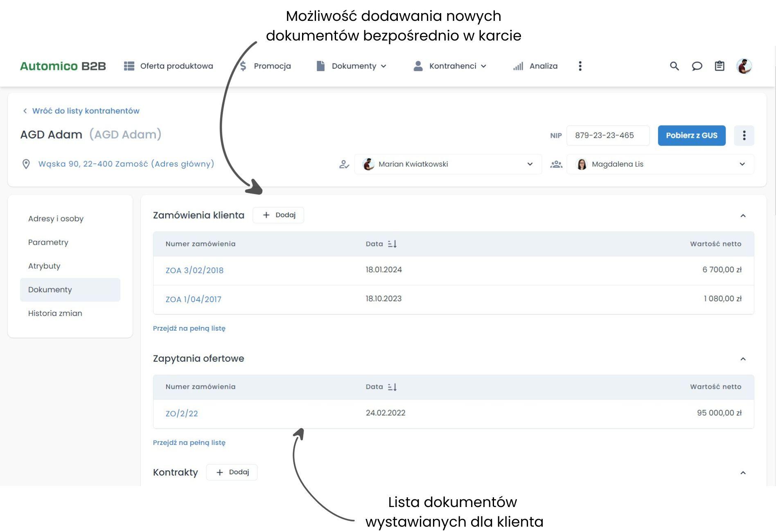776x532 pixels.
Task: Click the NIP input field
Action: 607,135
